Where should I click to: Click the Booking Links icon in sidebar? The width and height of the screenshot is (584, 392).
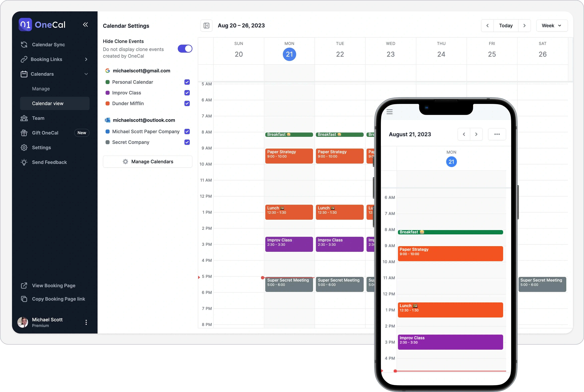pos(24,59)
